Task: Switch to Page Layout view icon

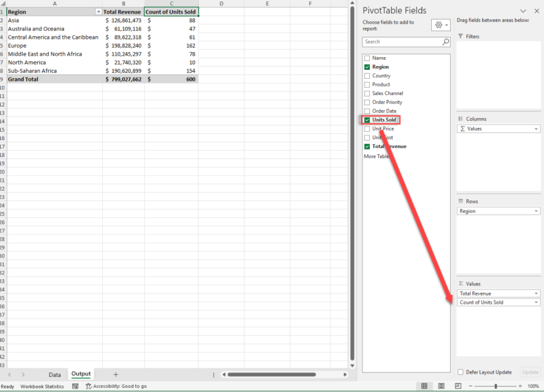Action: tap(443, 385)
